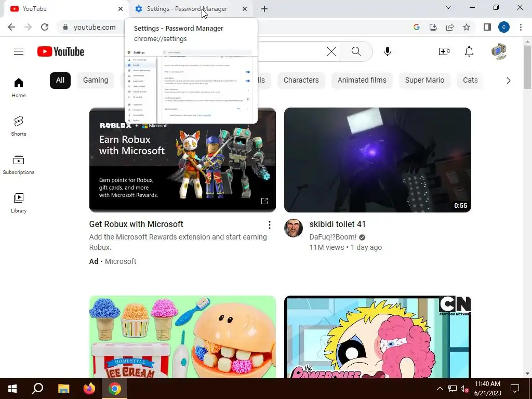This screenshot has width=532, height=399.
Task: Open DaFuq!?Boom! channel name
Action: [333, 237]
